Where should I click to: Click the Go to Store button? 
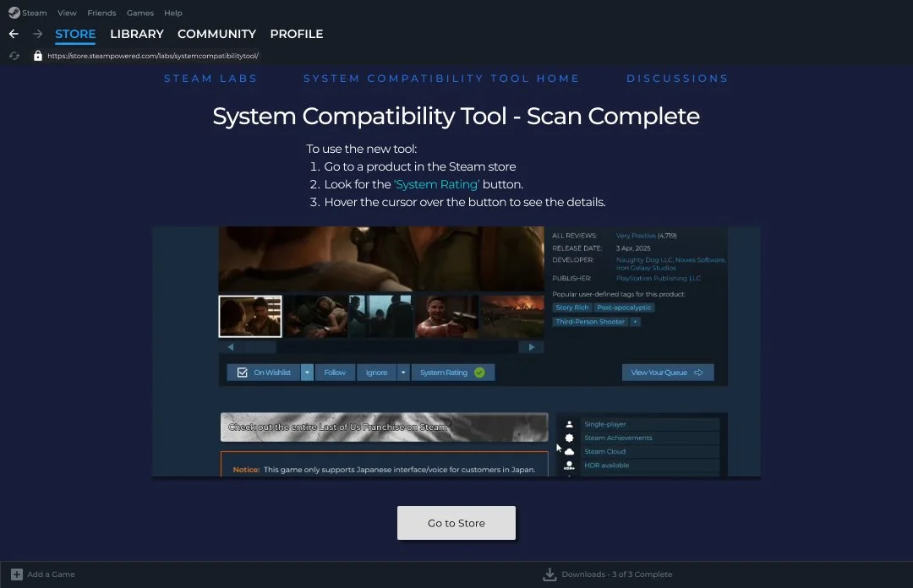(456, 523)
